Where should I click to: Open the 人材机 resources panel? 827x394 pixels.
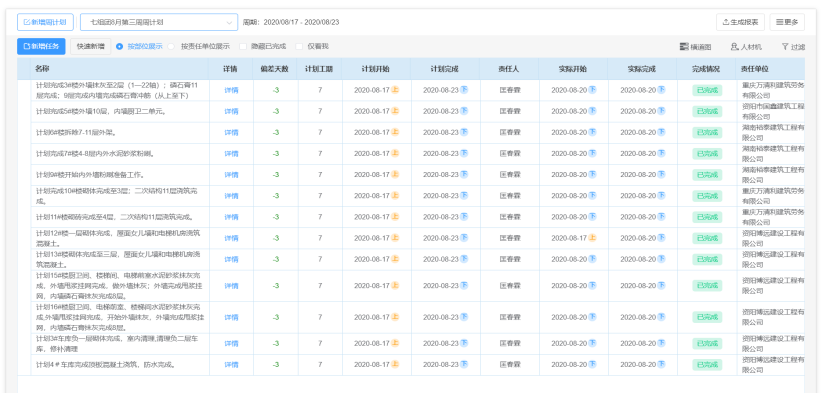coord(746,47)
